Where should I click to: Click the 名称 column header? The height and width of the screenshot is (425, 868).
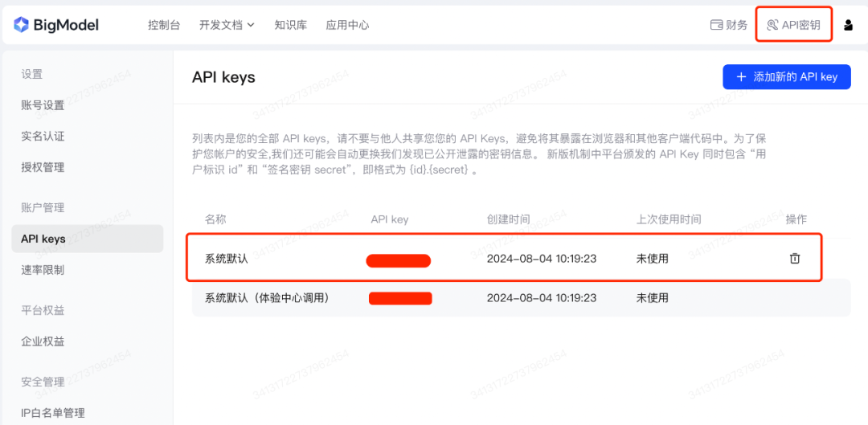coord(215,219)
